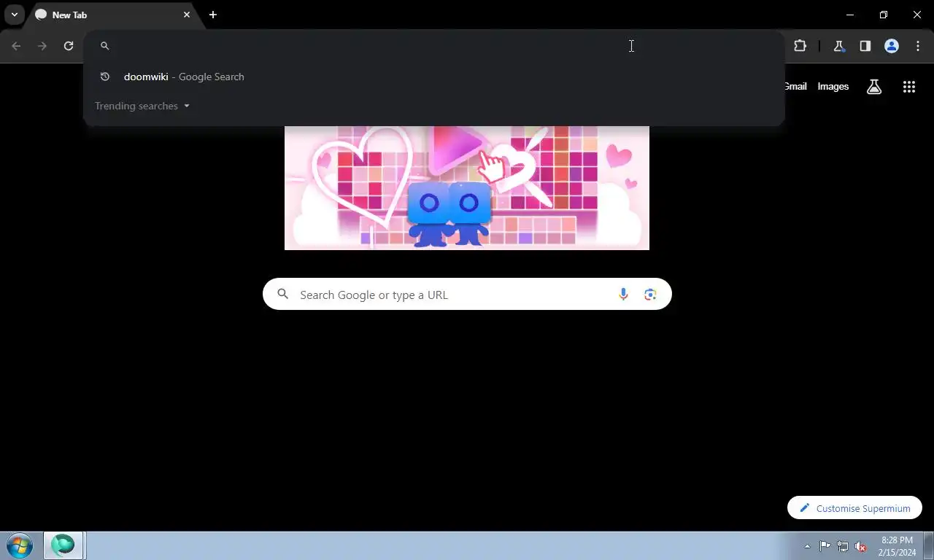Open the Images link
934x560 pixels.
click(833, 86)
